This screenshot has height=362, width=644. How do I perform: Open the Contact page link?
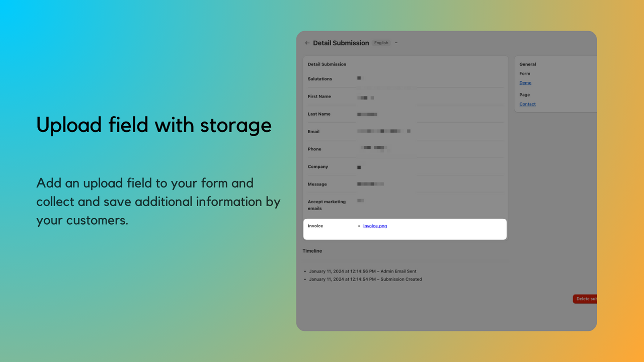[527, 104]
